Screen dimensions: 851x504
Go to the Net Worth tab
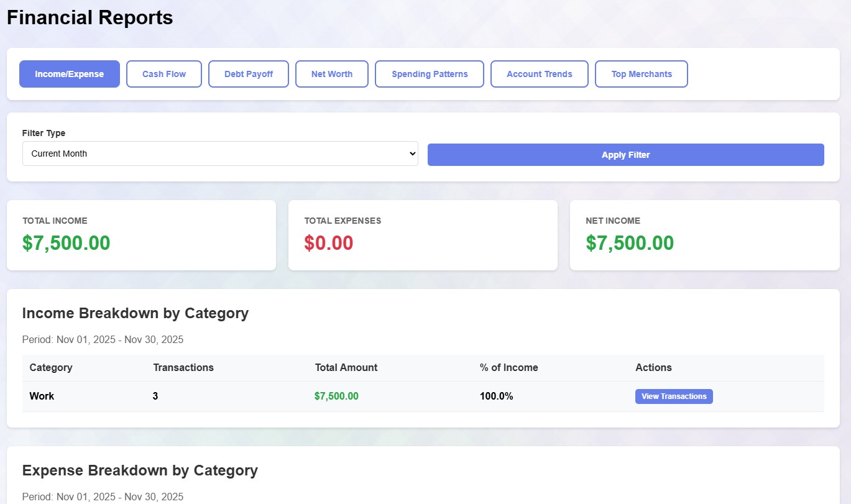coord(332,74)
